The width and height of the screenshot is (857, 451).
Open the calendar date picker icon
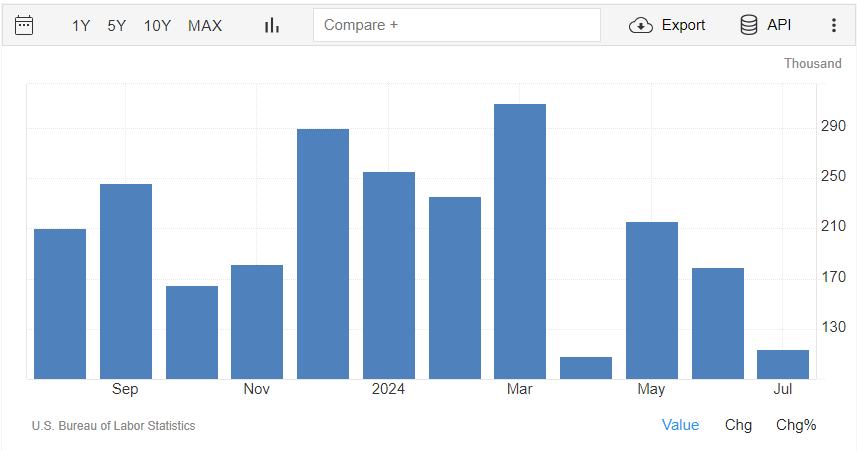point(24,25)
